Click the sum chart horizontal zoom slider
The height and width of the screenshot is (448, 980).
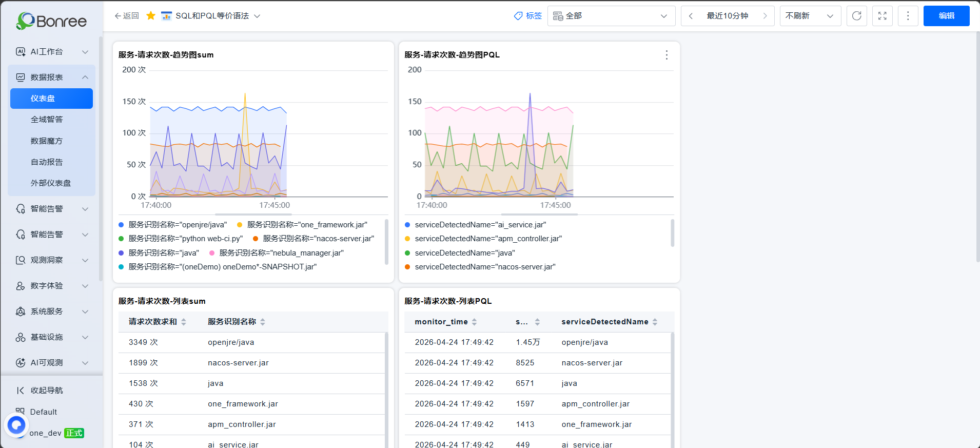(x=253, y=214)
